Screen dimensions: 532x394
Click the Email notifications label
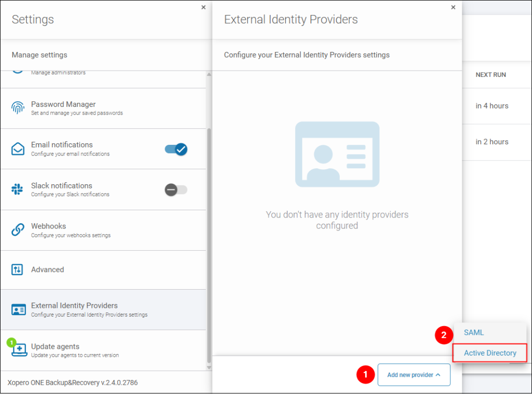62,145
